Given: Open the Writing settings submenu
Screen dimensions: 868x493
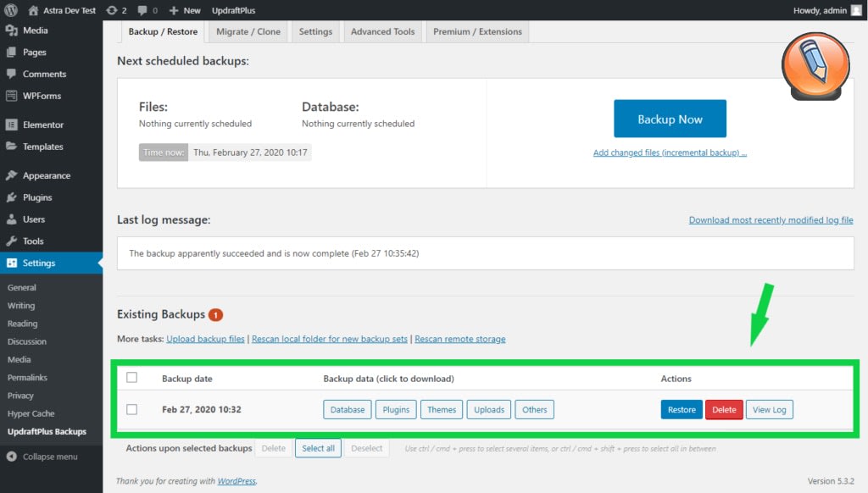Looking at the screenshot, I should click(x=21, y=306).
